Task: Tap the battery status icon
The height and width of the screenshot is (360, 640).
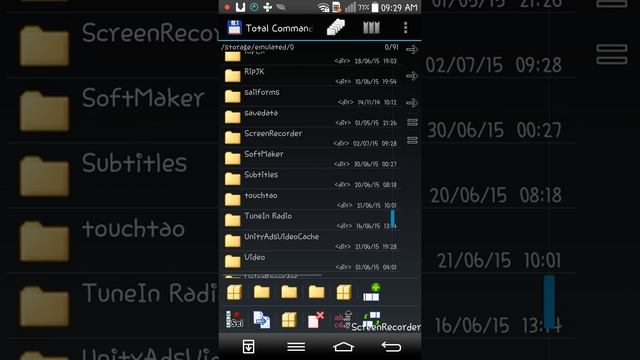Action: click(x=375, y=7)
